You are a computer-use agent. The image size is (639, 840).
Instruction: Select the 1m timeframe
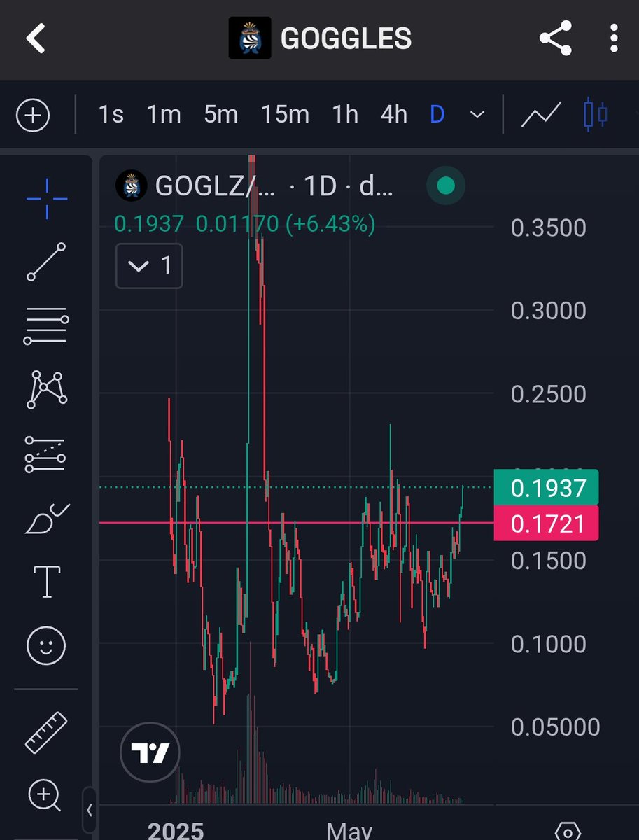pos(164,114)
